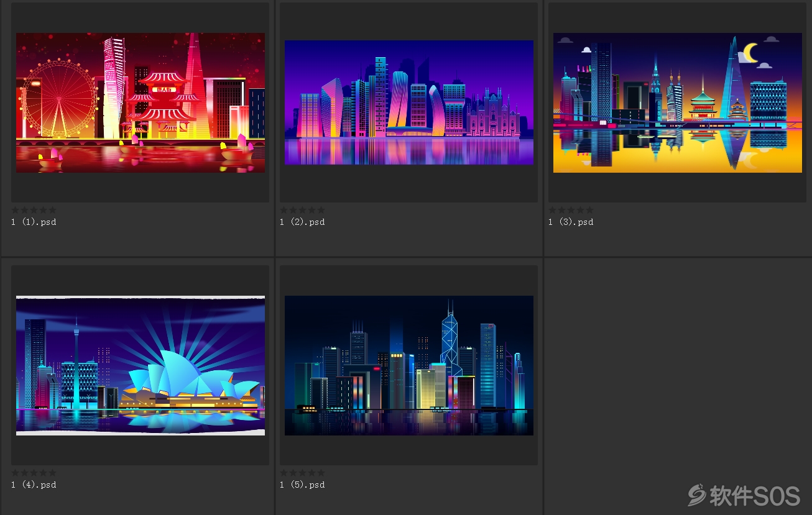The width and height of the screenshot is (812, 515).
Task: Rate 1 (5).psd five stars
Action: click(x=321, y=473)
